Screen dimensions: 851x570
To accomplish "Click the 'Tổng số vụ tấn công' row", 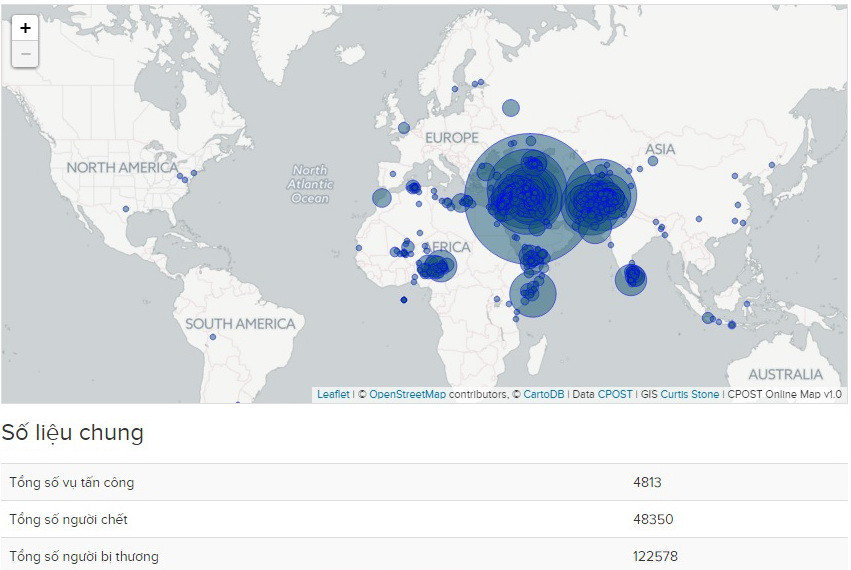I will coord(424,482).
